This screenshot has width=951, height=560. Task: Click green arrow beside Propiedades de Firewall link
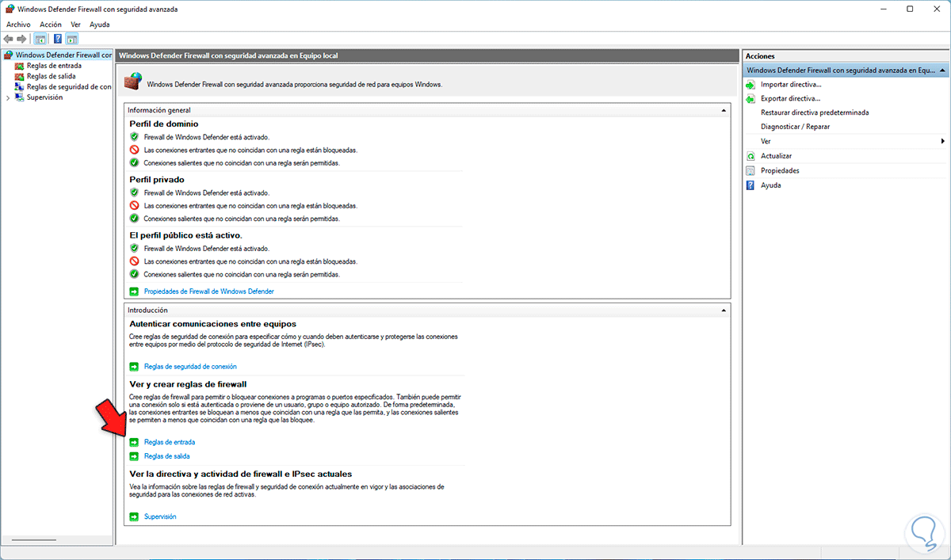pyautogui.click(x=134, y=291)
